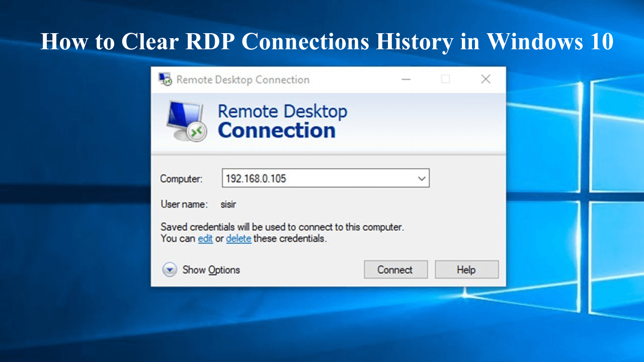This screenshot has width=644, height=362.
Task: Click the maximize icon on the dialog
Action: point(446,79)
